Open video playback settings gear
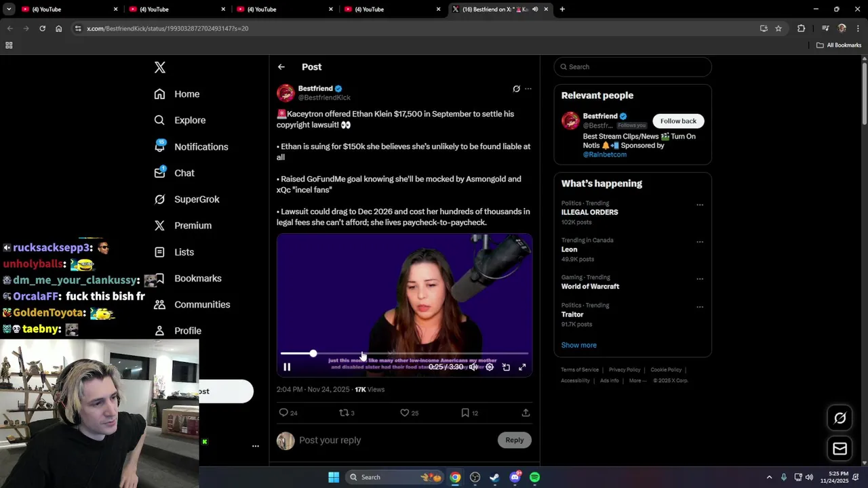868x488 pixels. pyautogui.click(x=490, y=367)
